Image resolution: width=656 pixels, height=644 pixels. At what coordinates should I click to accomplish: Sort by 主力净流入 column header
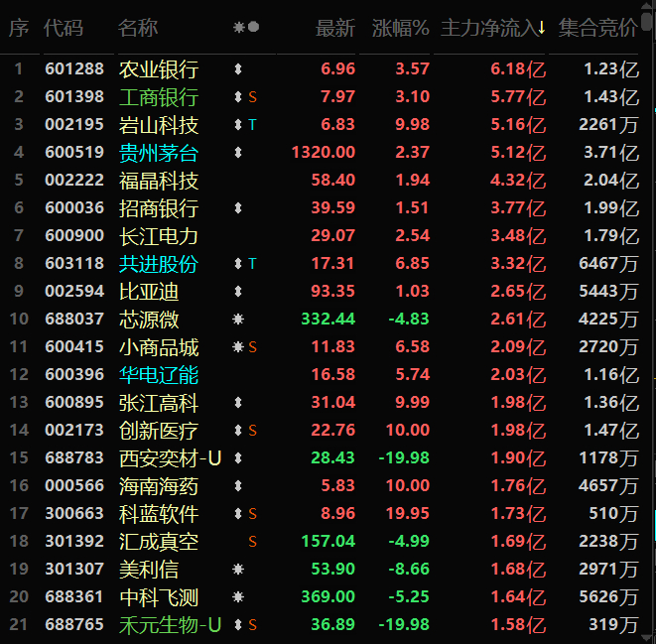(x=493, y=28)
